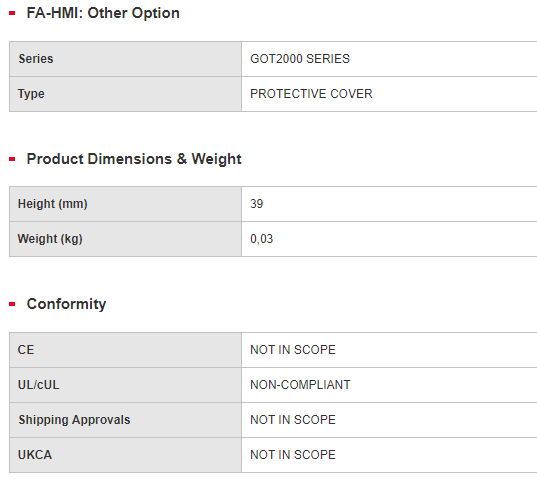
Task: Select the PROTECTIVE COVER value
Action: [311, 94]
